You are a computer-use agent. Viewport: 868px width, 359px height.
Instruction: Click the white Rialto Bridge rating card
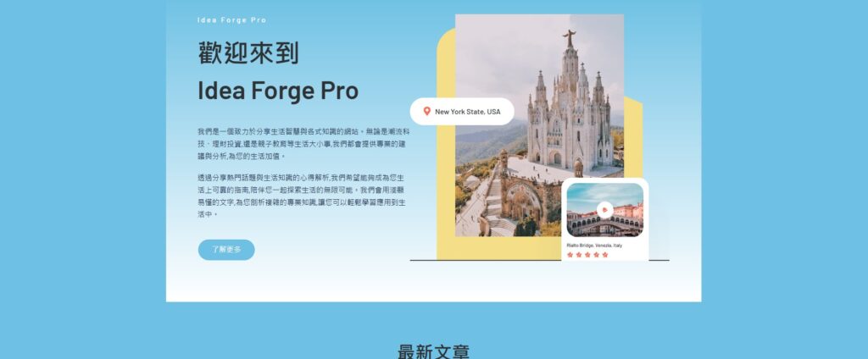tap(605, 219)
